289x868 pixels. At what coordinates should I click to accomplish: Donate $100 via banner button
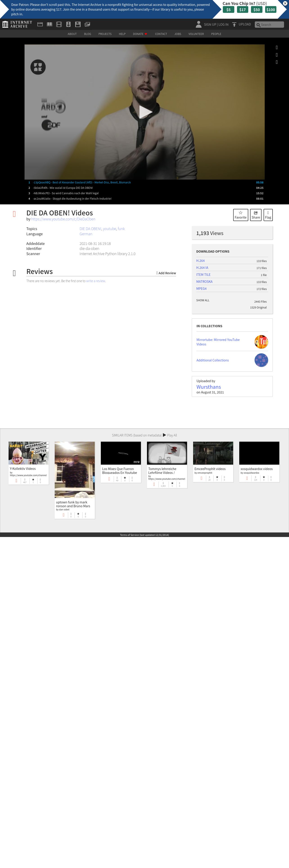[x=271, y=10]
